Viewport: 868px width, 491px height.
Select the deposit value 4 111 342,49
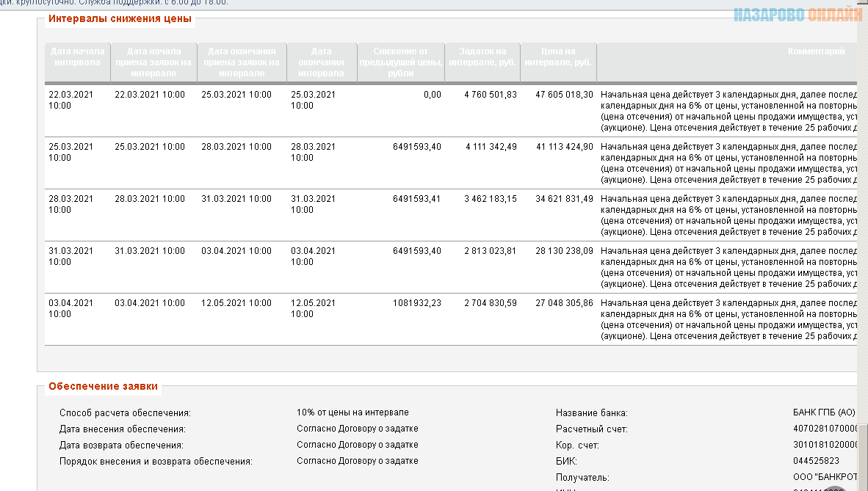(x=491, y=147)
